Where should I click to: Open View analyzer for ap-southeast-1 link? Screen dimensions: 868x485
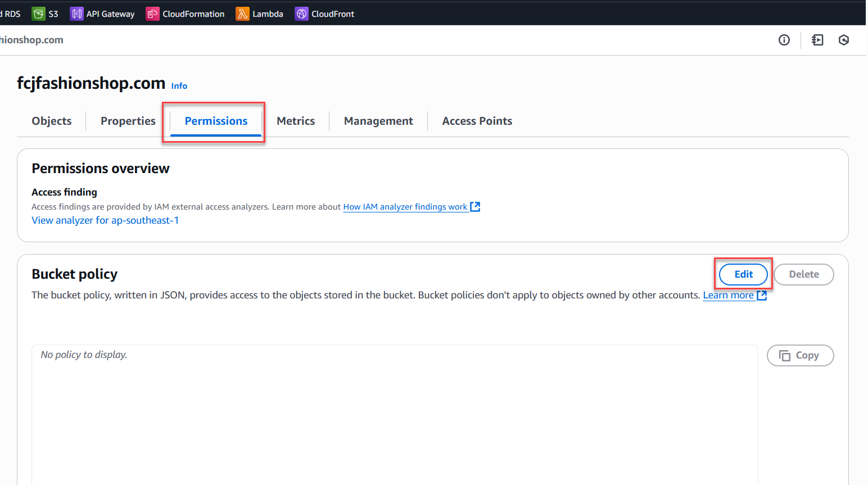pyautogui.click(x=105, y=220)
